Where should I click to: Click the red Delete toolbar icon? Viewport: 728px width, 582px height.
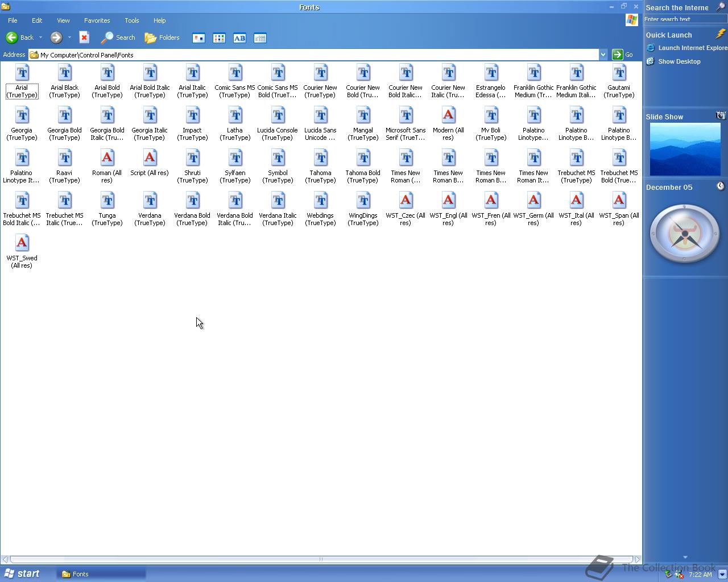tap(84, 38)
